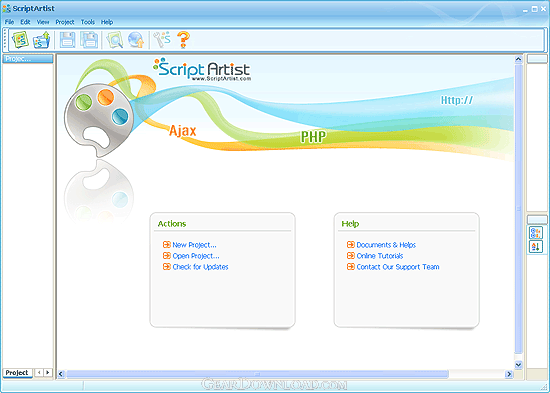Click the orange question mark help icon
The image size is (550, 393).
coord(183,40)
